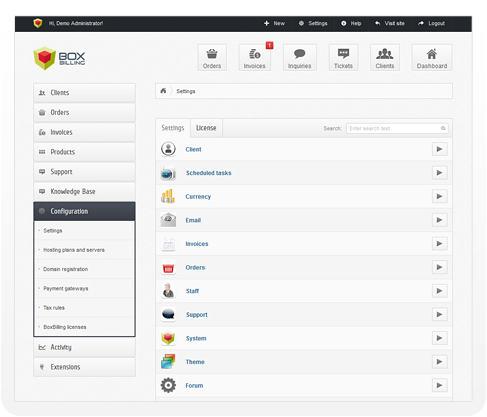Image resolution: width=487 pixels, height=417 pixels.
Task: Open the Invoices shortcut with red badge
Action: (x=255, y=57)
